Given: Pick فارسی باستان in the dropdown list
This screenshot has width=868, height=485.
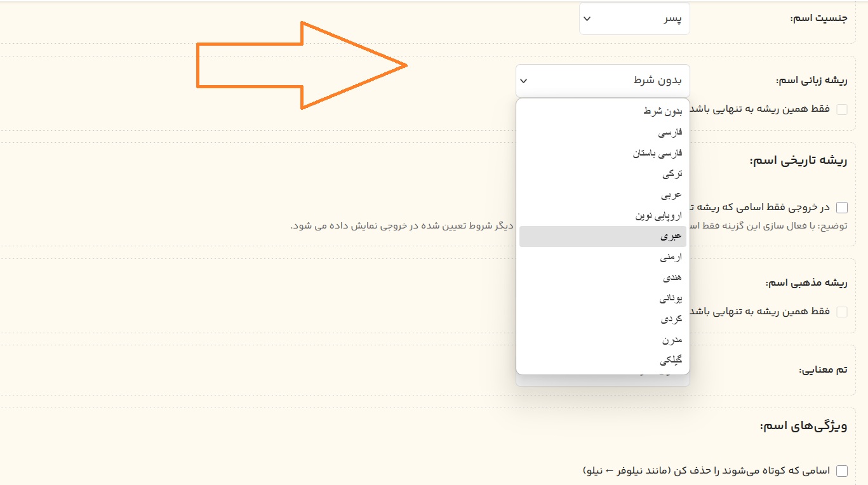Looking at the screenshot, I should (603, 153).
